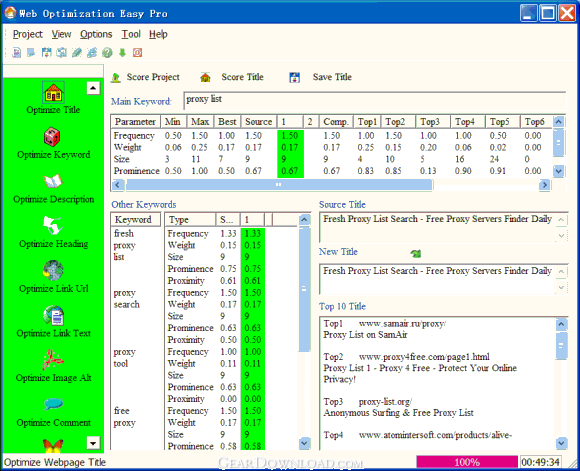Screen dimensions: 580x471
Task: Open the Optimize Description book icon
Action: pos(53,182)
